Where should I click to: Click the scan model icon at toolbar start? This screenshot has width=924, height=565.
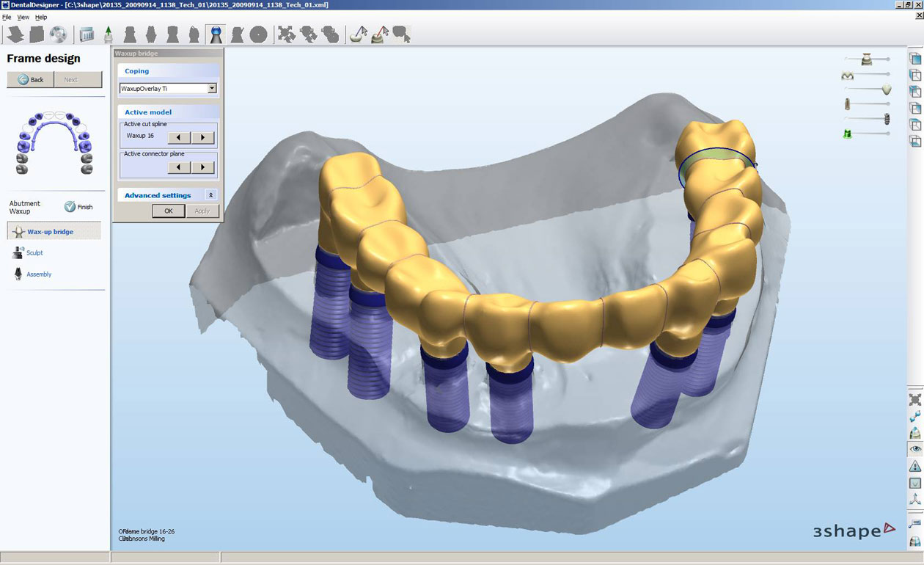pyautogui.click(x=15, y=34)
